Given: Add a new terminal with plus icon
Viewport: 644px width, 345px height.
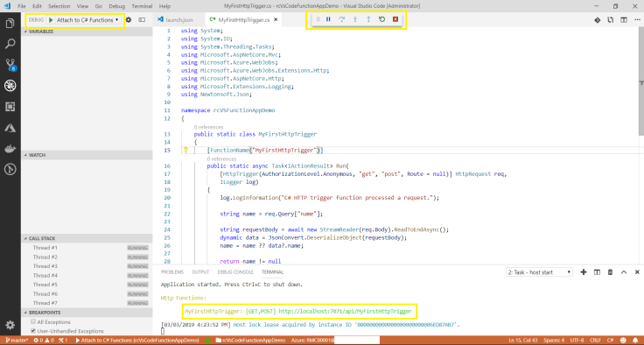Looking at the screenshot, I should click(584, 272).
